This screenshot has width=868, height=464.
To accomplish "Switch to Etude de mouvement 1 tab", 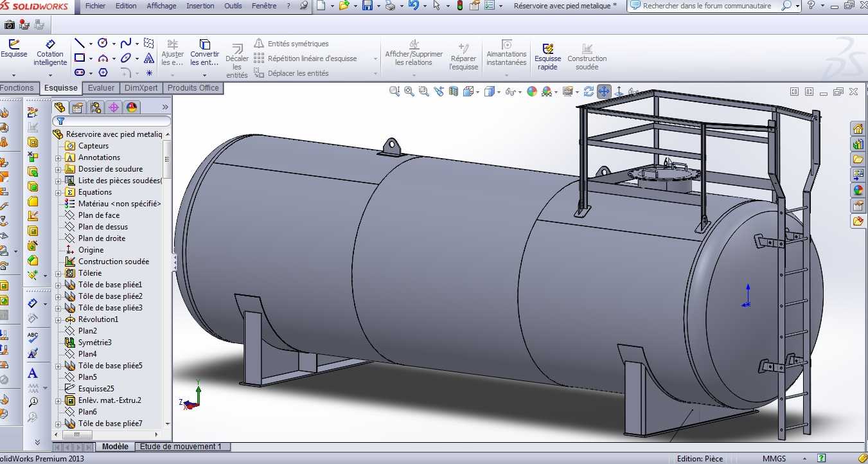I will (x=181, y=447).
